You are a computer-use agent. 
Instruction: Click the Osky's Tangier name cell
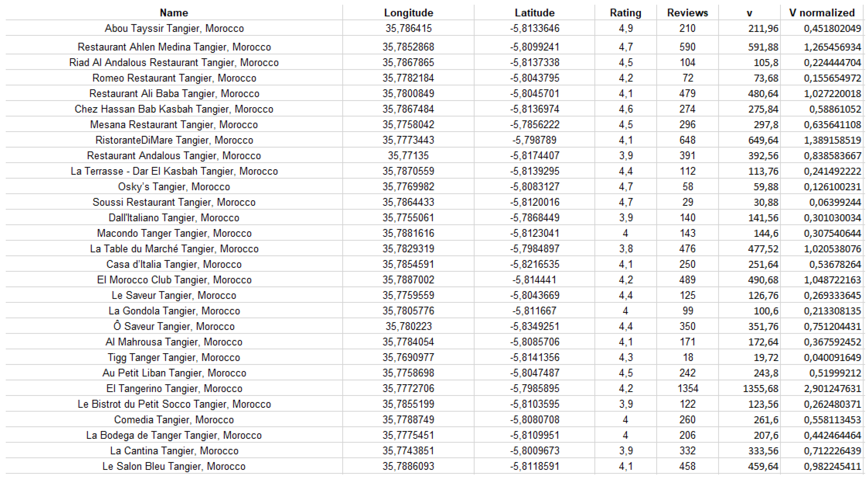174,187
